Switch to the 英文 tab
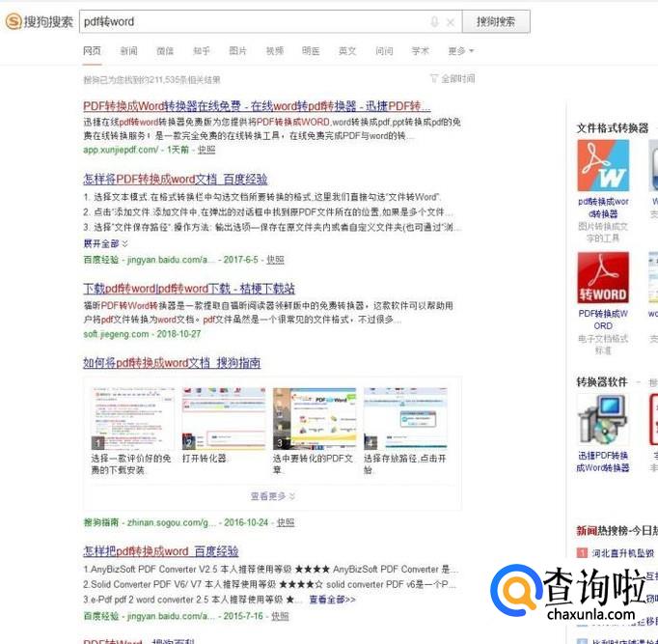658x644 pixels. [347, 51]
